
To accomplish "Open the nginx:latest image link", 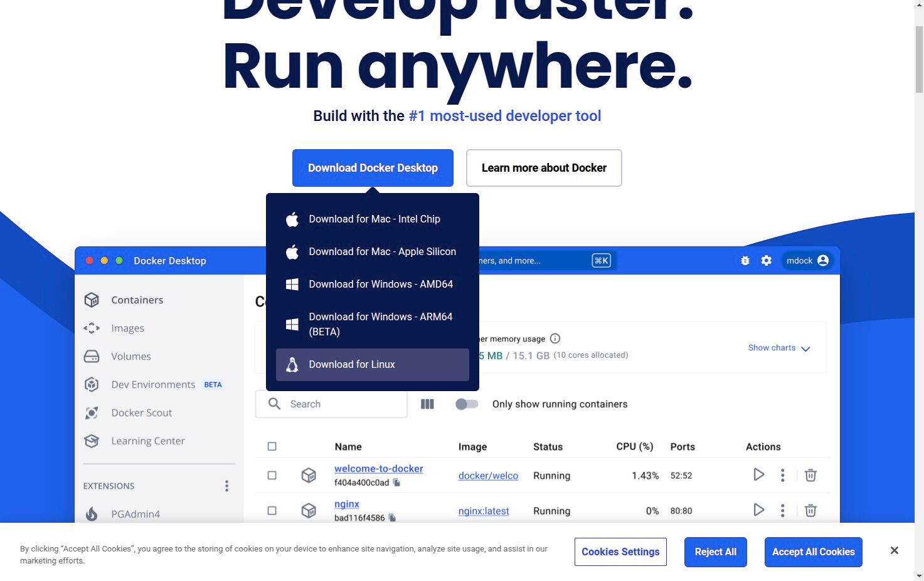I will 484,511.
